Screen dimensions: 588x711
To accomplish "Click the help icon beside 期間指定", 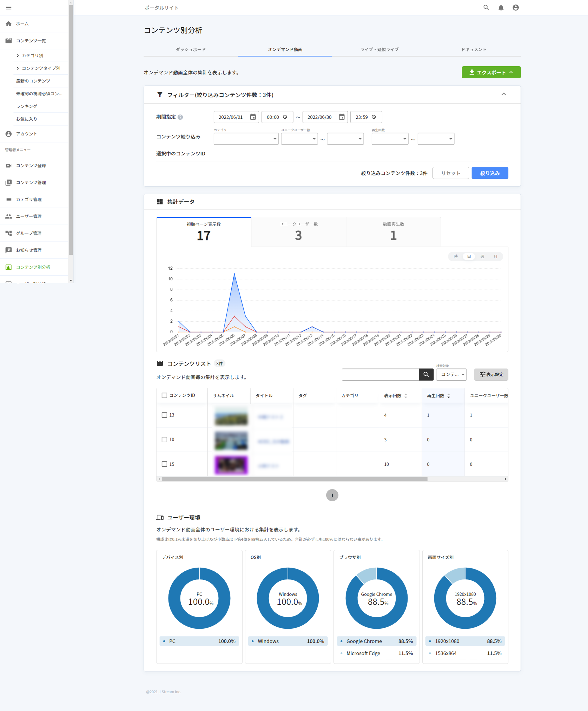I will coord(180,117).
